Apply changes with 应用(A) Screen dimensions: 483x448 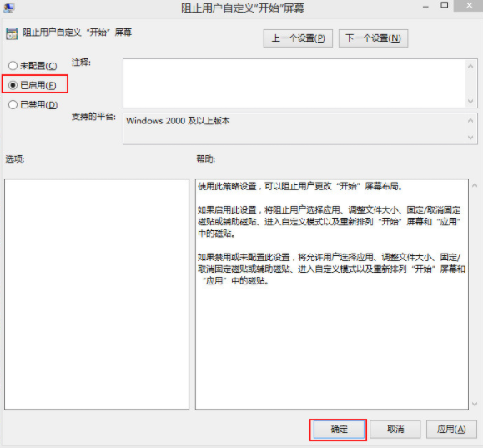pyautogui.click(x=451, y=429)
